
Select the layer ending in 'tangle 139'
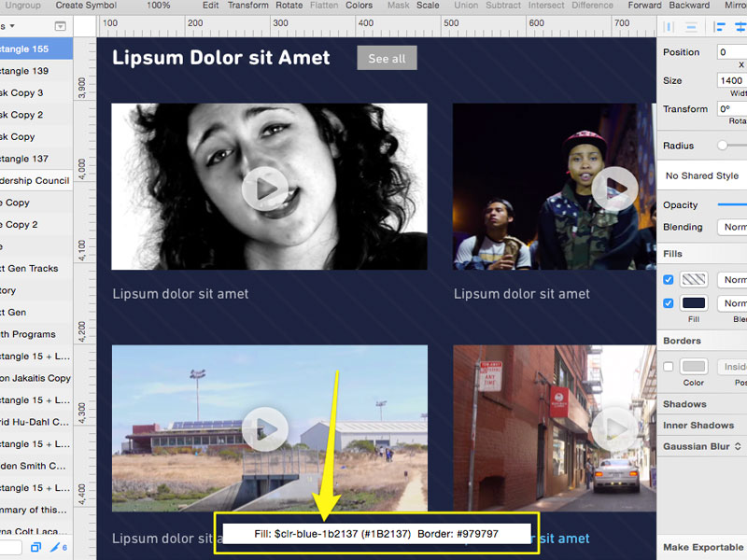pos(36,71)
